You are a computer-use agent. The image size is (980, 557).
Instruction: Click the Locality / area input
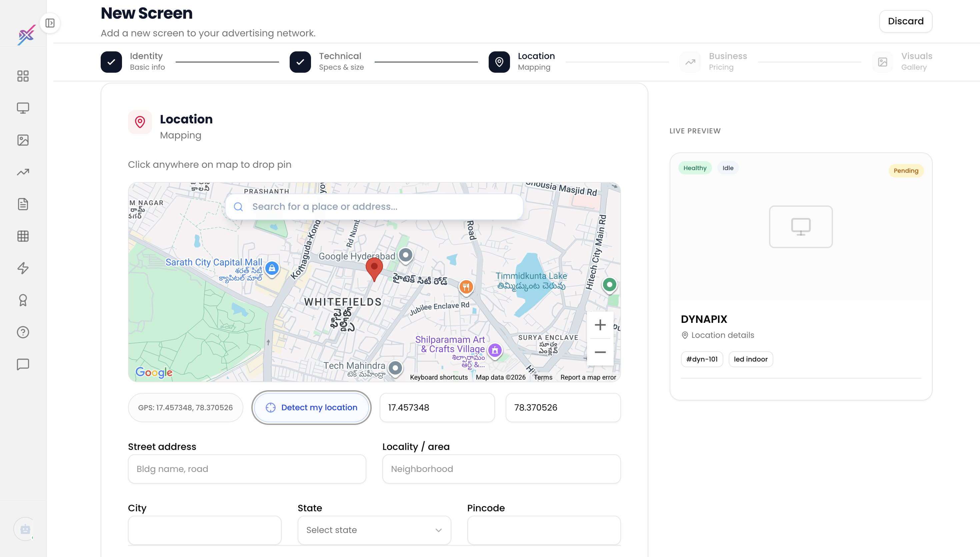[x=501, y=469]
